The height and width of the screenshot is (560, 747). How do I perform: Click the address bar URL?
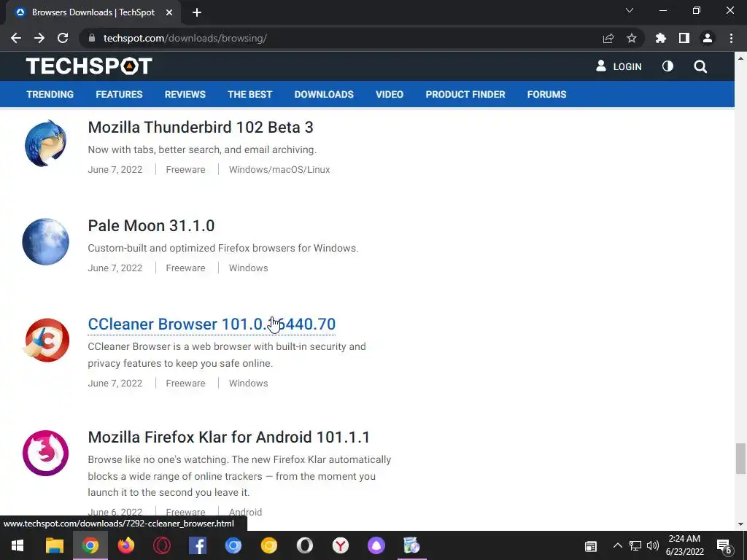click(185, 38)
